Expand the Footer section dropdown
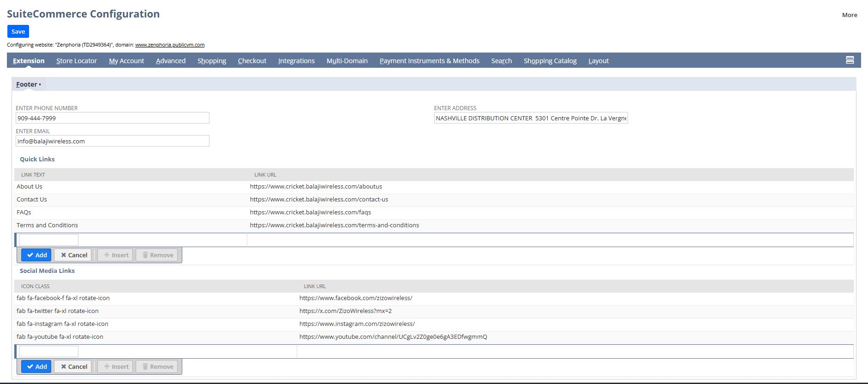The height and width of the screenshot is (384, 868). (29, 84)
